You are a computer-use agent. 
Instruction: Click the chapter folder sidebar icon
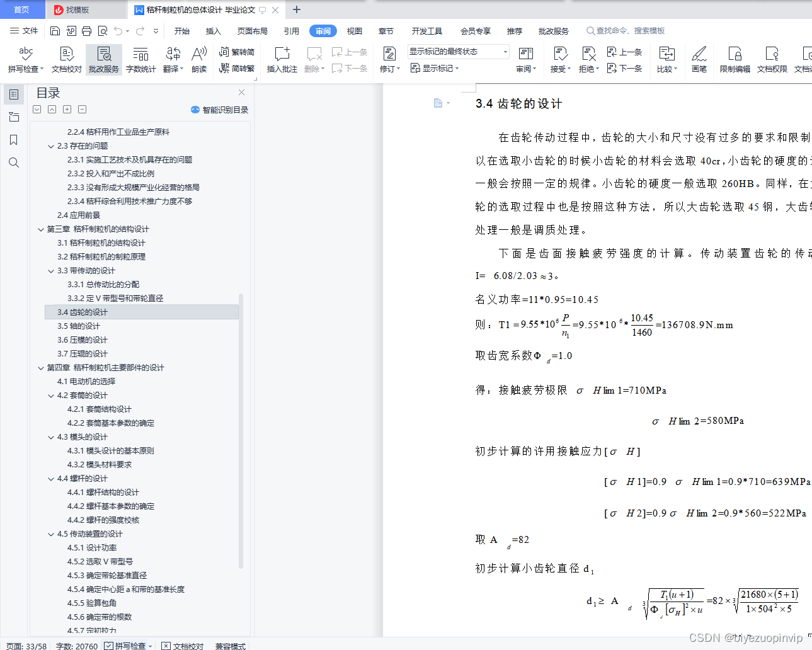click(14, 117)
